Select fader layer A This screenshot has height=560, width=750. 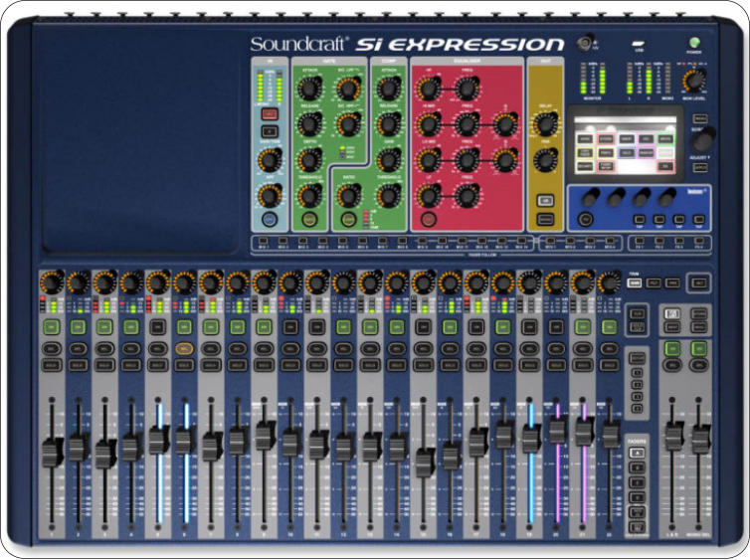coord(637,453)
